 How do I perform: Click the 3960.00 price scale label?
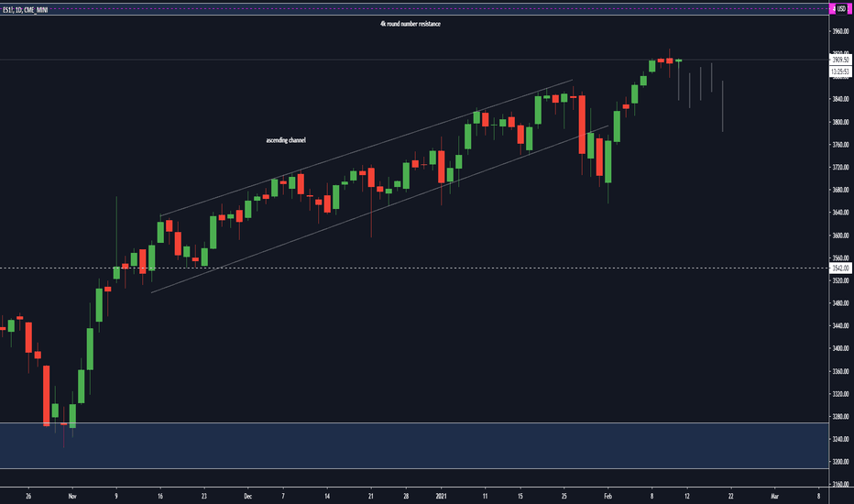tap(841, 31)
